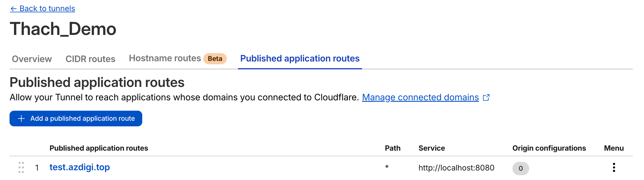The width and height of the screenshot is (644, 180).
Task: Click the Origin configurations 0 badge
Action: click(521, 168)
